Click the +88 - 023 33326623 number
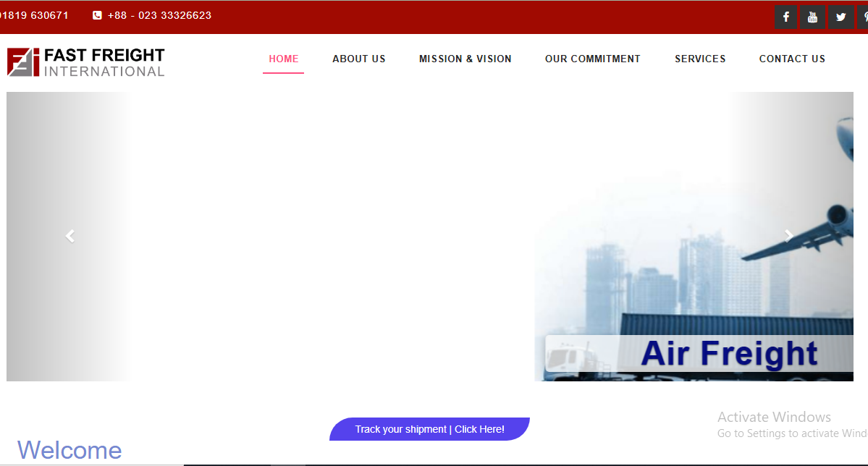Viewport: 868px width, 466px height. click(159, 15)
